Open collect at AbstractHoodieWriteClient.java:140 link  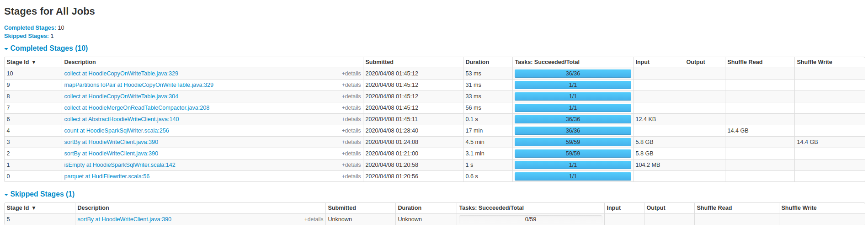click(122, 119)
